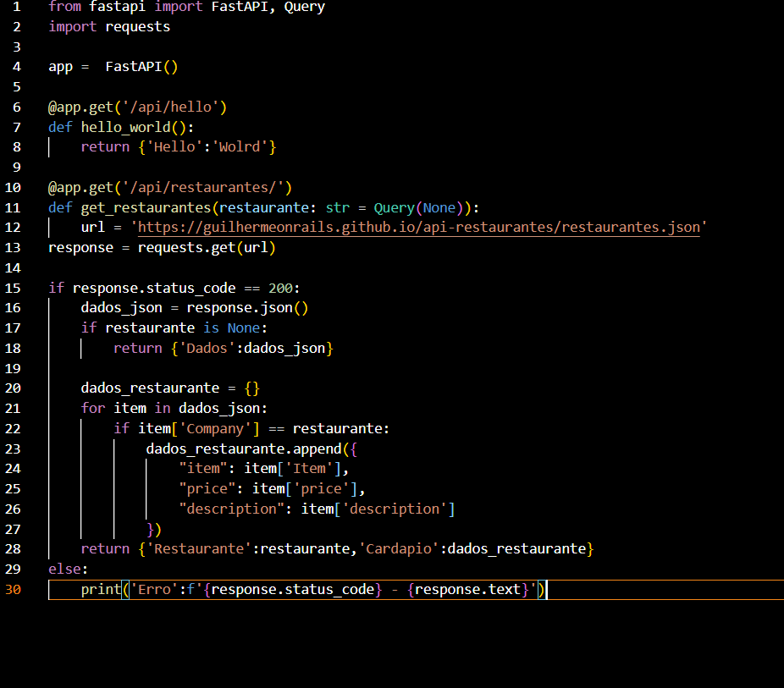Click line number 20 in the gutter

[x=13, y=388]
